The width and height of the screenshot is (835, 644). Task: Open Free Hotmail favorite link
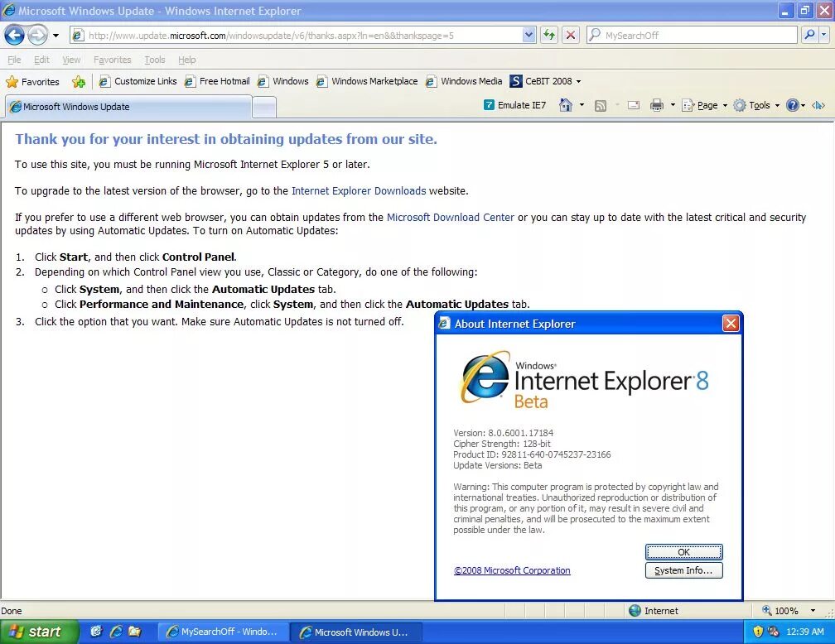[217, 81]
